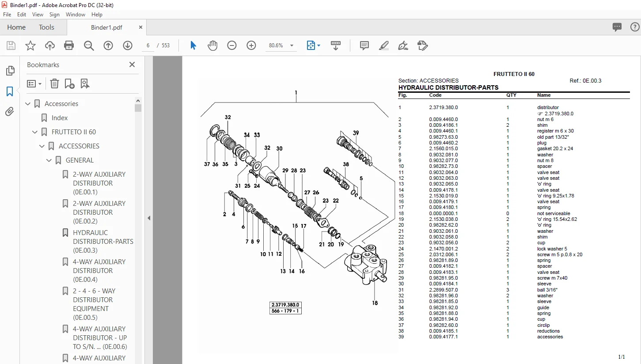Screen dimensions: 641x364
Task: Open the Help menu
Action: [x=96, y=15]
